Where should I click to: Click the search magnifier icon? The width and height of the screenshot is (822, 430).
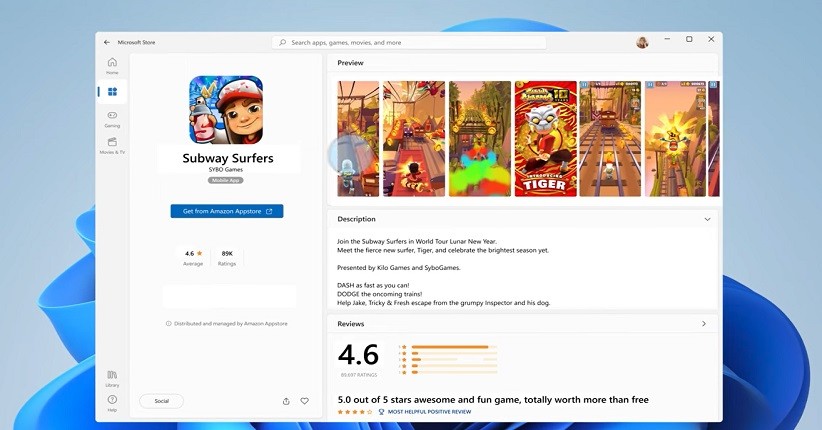click(x=283, y=42)
